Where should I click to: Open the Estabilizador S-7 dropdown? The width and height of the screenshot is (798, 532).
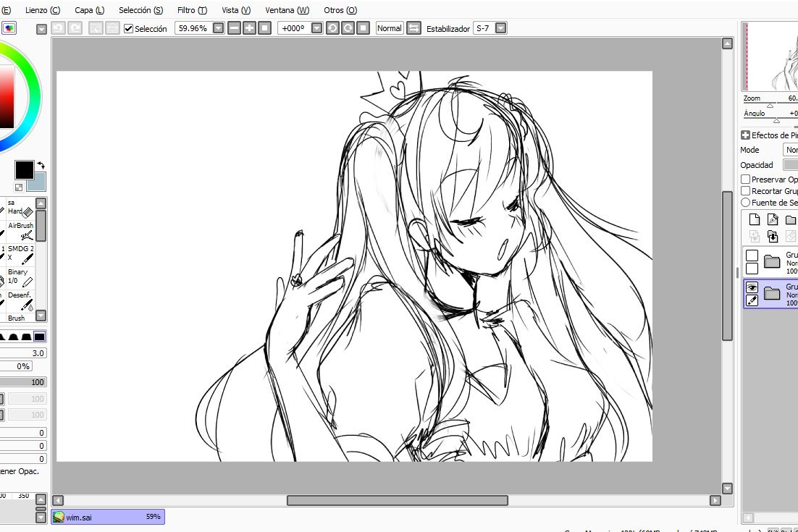click(x=501, y=28)
